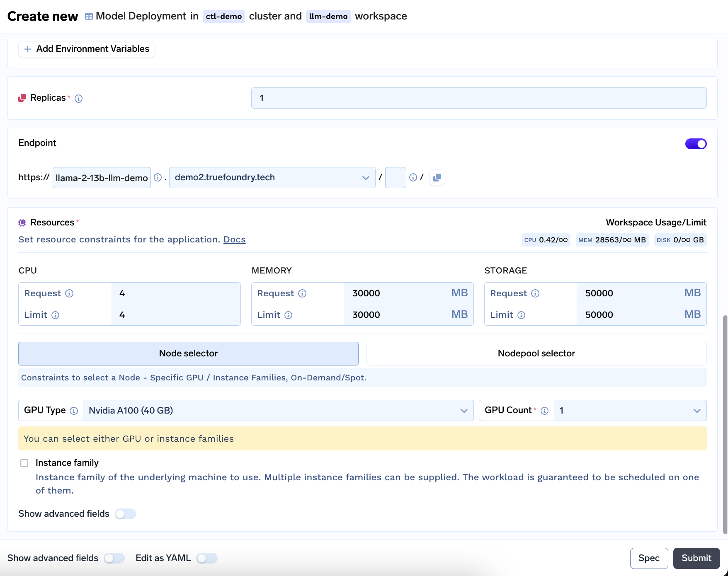Viewport: 728px width, 576px height.
Task: Open the GPU Count dropdown
Action: (x=630, y=411)
